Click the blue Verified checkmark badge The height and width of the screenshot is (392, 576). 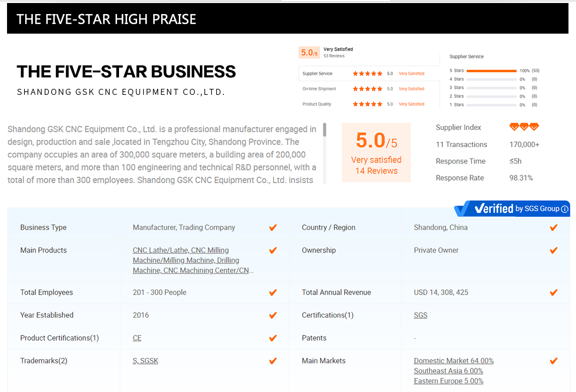point(464,208)
